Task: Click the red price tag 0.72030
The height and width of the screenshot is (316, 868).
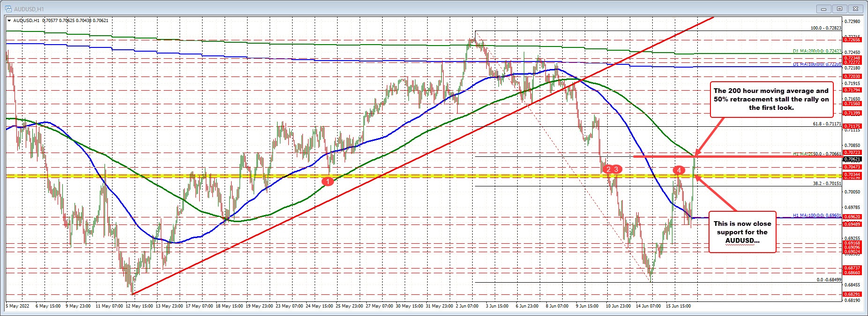Action: 852,77
